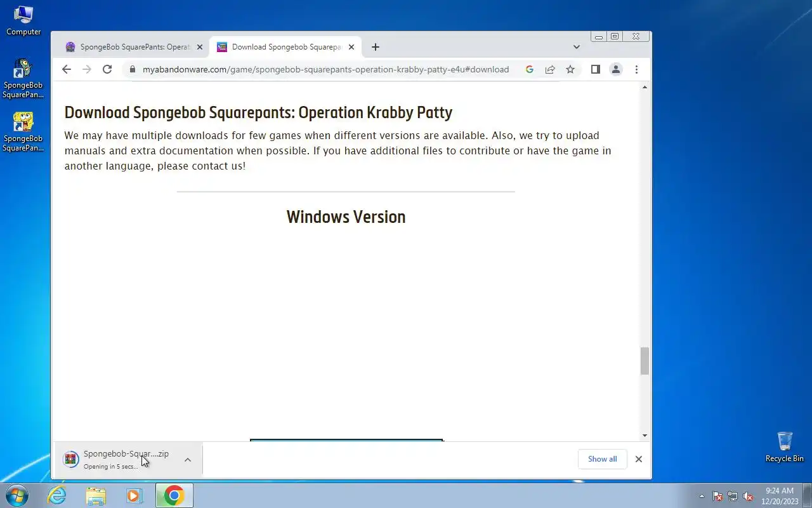Click the Google icon in the address bar
Image resolution: width=812 pixels, height=508 pixels.
[x=530, y=69]
